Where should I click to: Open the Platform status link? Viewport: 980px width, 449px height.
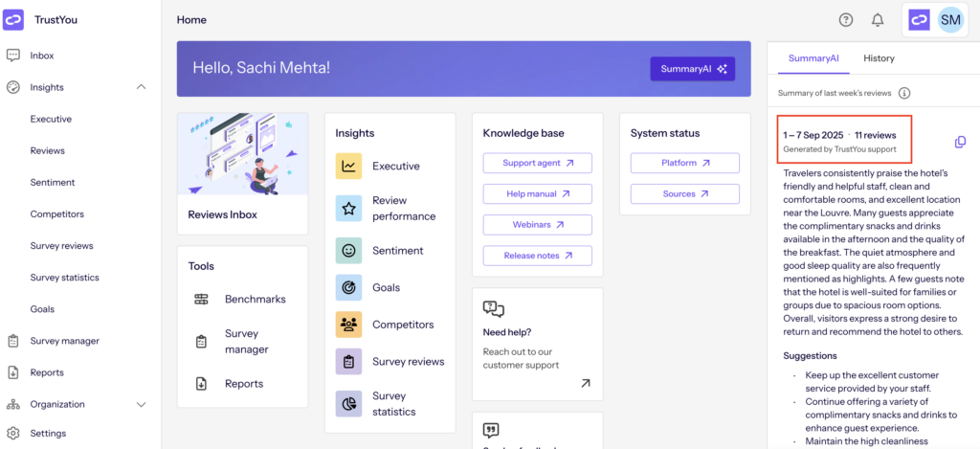click(685, 163)
